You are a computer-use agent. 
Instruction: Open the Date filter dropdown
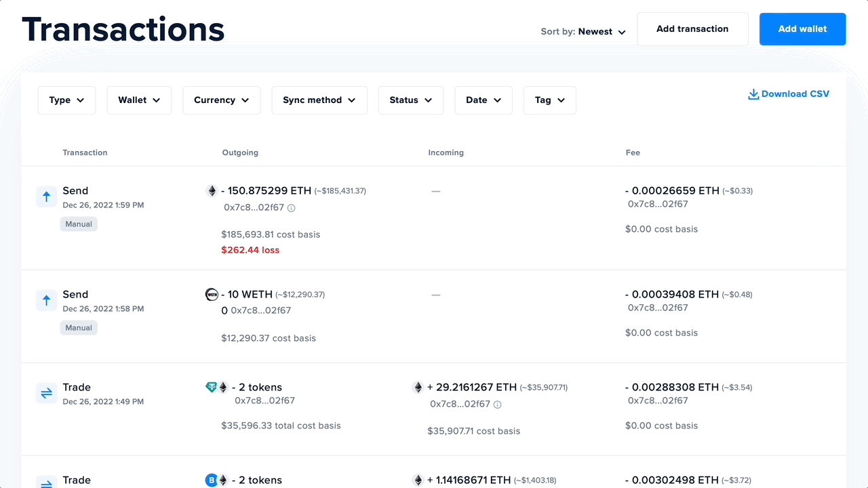(x=483, y=100)
